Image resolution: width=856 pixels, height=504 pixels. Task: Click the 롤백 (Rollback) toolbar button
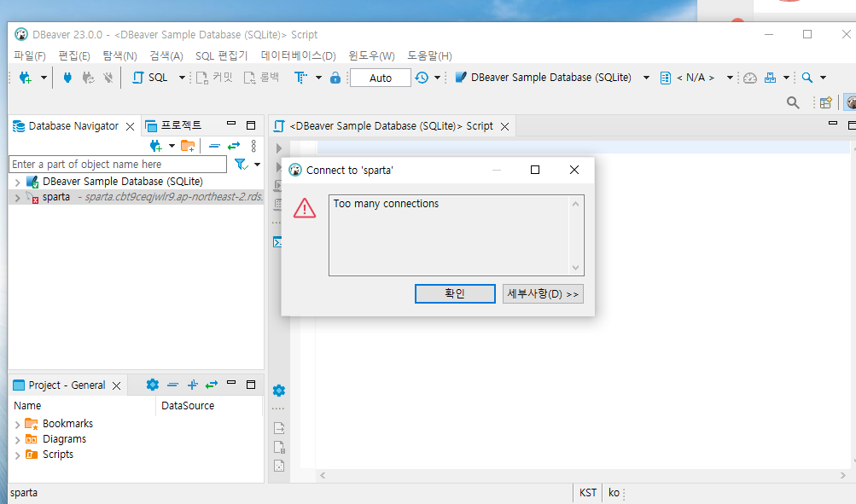[261, 78]
